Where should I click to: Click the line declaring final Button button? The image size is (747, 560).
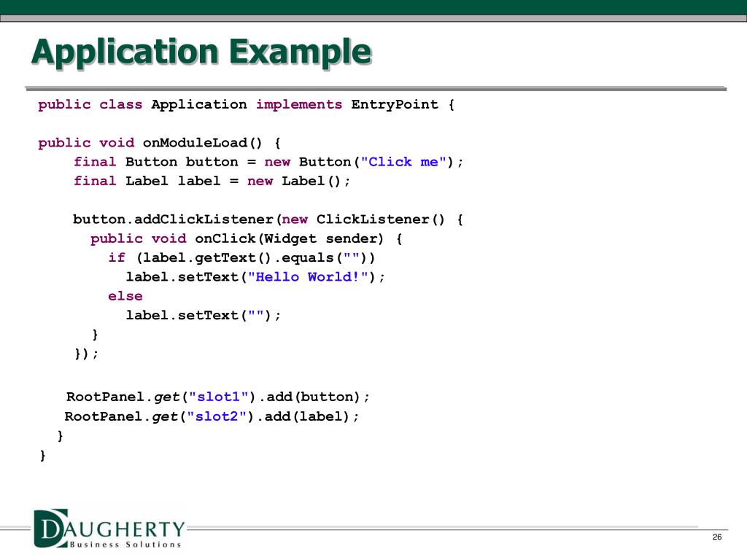268,162
